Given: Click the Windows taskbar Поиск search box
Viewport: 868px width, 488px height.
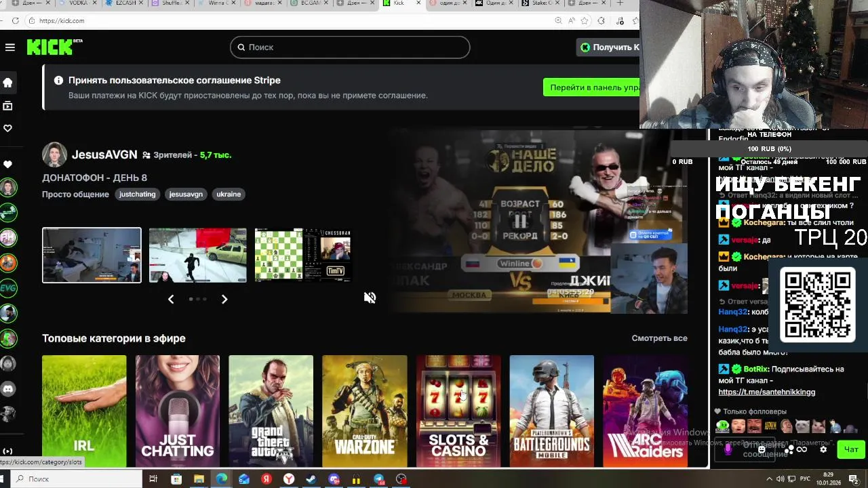Looking at the screenshot, I should [x=75, y=479].
